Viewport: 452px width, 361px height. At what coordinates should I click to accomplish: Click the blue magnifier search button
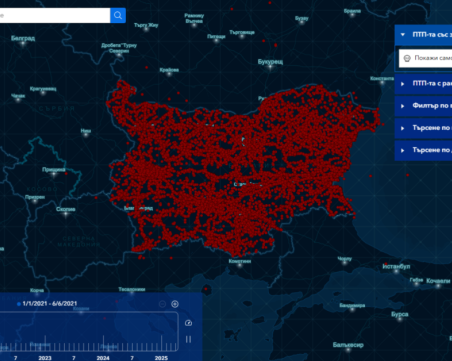coord(118,15)
